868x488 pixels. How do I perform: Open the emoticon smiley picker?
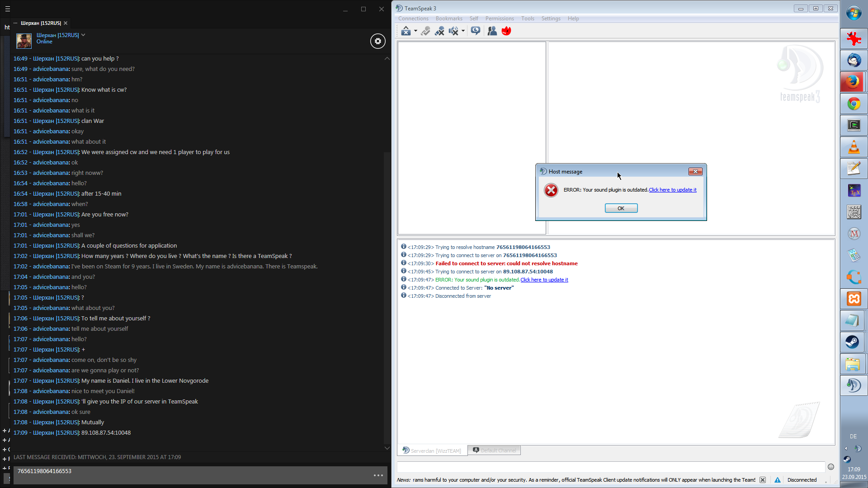[x=831, y=467]
